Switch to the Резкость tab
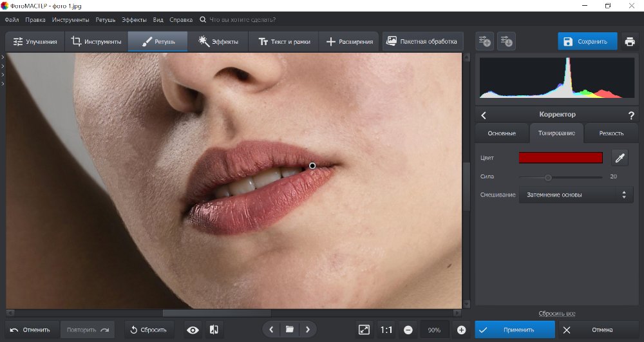The height and width of the screenshot is (342, 644). [x=611, y=133]
